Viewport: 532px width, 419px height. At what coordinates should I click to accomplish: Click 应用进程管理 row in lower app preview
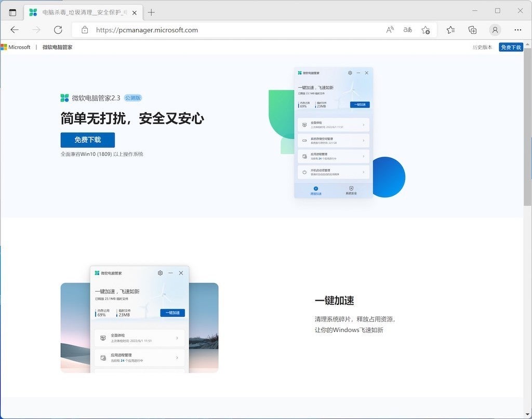139,358
